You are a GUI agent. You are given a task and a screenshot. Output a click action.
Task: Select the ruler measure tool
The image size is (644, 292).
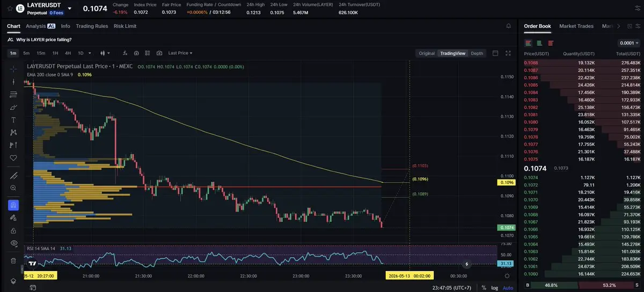pyautogui.click(x=13, y=175)
